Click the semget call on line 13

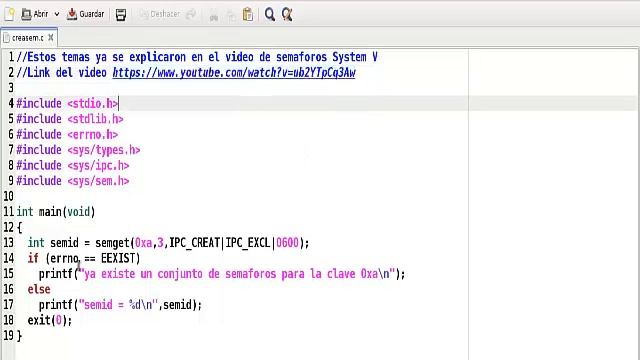coord(202,243)
